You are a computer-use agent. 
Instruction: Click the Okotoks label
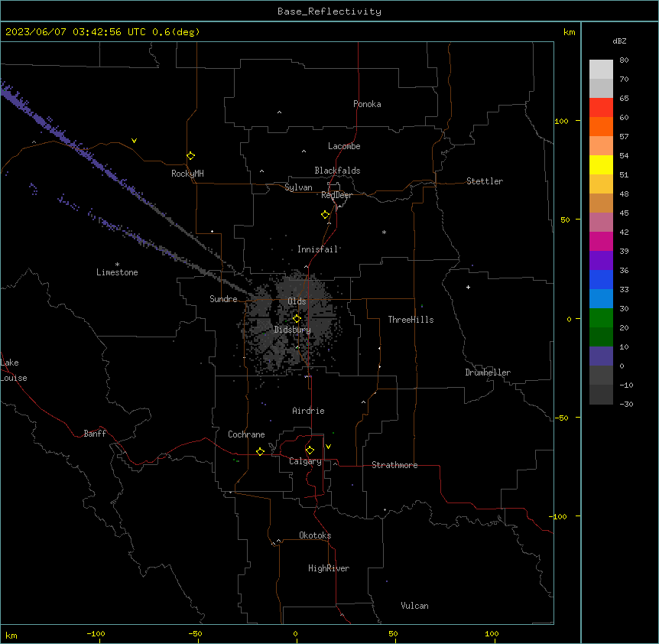[x=315, y=535]
